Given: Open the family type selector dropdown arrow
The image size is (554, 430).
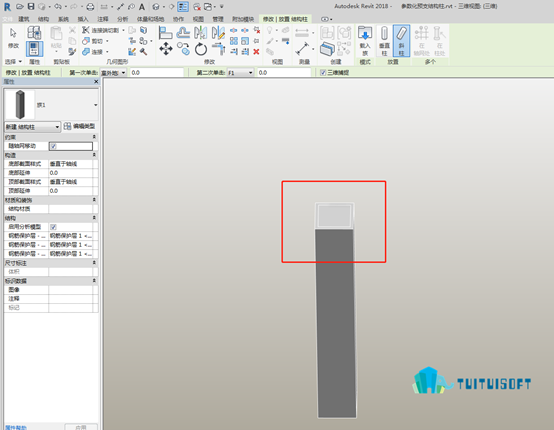Looking at the screenshot, I should (95, 105).
